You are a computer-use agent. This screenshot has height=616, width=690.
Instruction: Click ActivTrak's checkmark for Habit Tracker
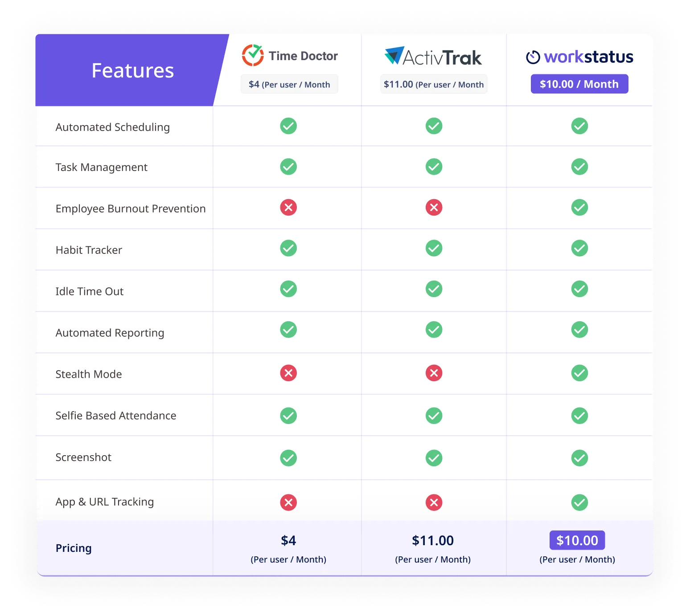[434, 248]
